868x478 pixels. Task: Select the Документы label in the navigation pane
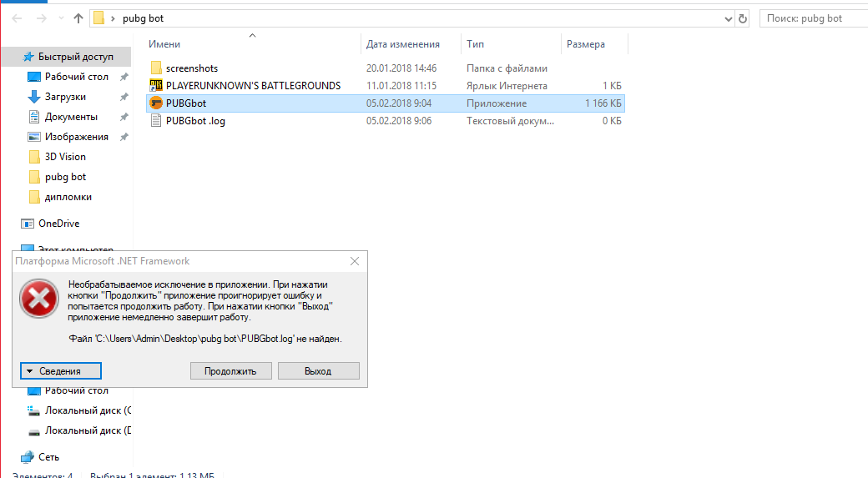tap(71, 117)
